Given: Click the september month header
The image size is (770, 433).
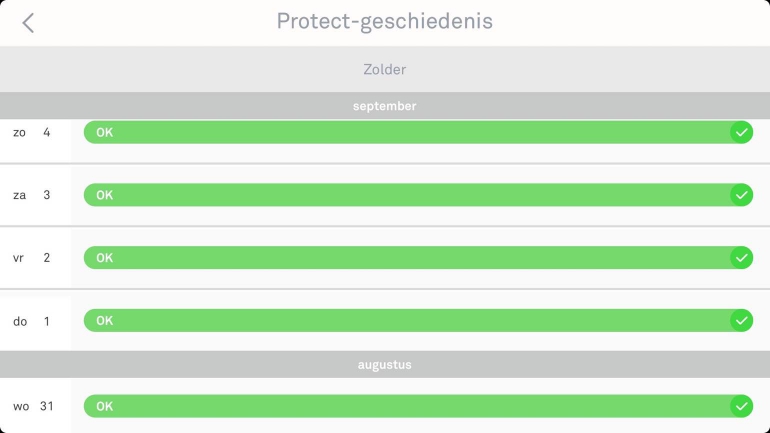Looking at the screenshot, I should [x=385, y=105].
